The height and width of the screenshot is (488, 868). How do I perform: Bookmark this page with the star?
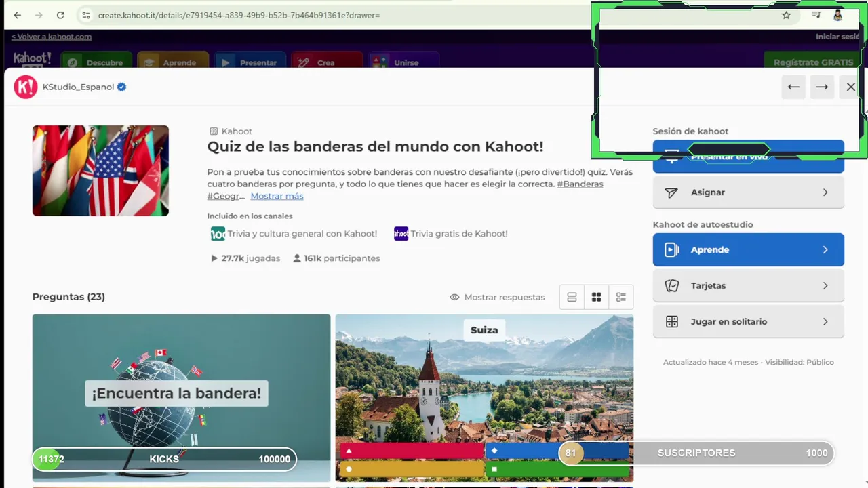pos(786,15)
